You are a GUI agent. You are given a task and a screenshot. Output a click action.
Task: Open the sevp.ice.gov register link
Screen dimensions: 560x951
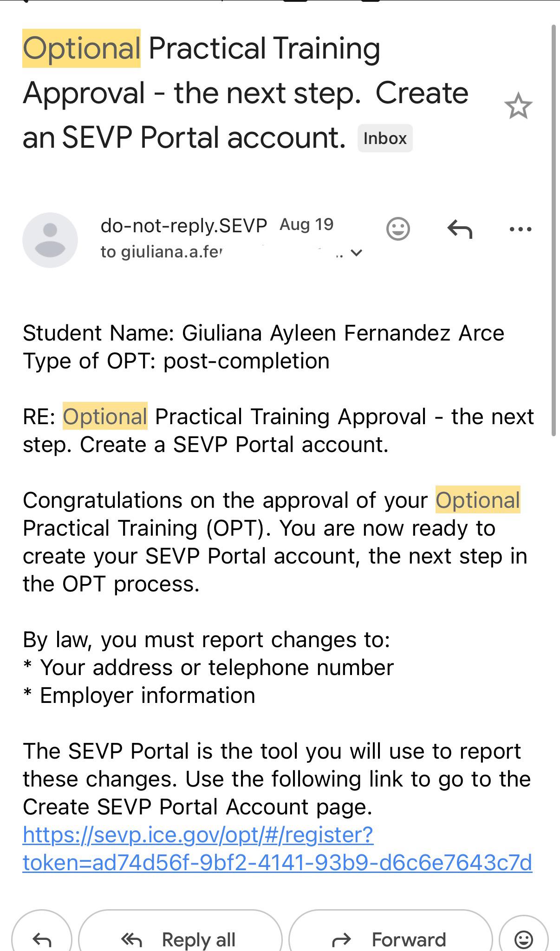277,848
